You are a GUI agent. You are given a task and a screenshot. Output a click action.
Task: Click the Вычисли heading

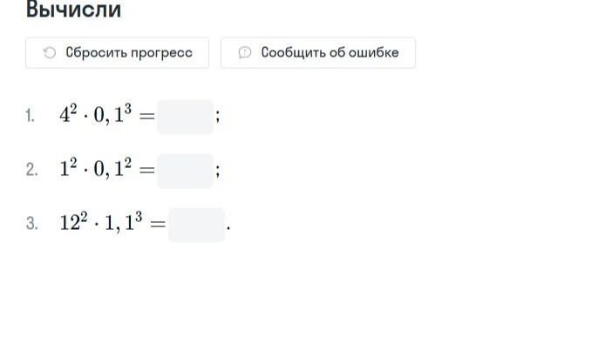73,10
